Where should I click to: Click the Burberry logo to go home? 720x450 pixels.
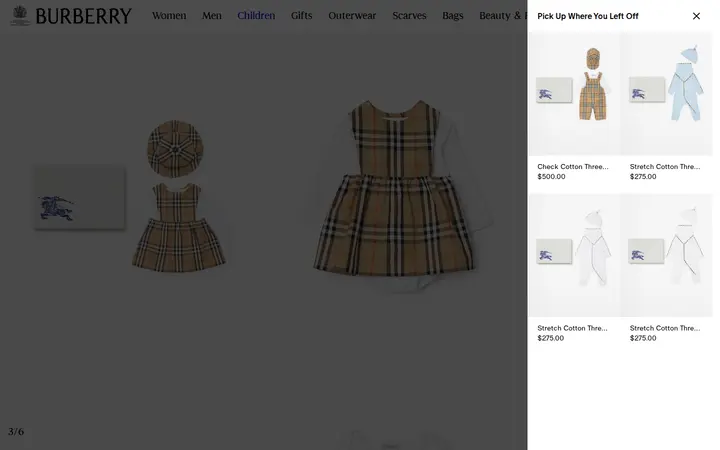click(x=71, y=16)
